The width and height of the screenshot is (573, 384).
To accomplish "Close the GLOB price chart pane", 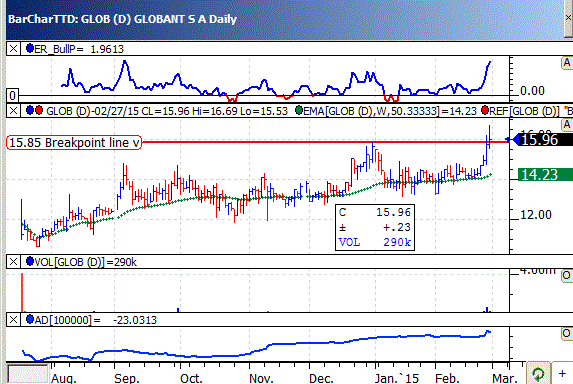I will [x=14, y=110].
